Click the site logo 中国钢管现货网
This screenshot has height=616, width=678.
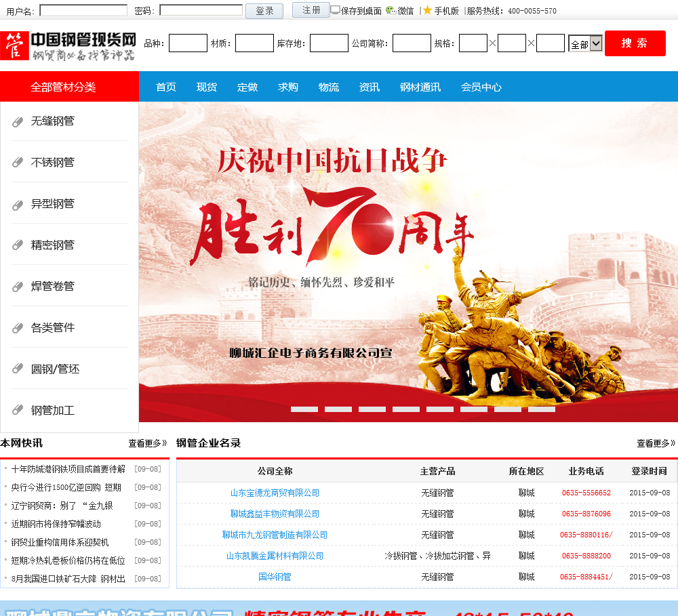click(x=68, y=45)
